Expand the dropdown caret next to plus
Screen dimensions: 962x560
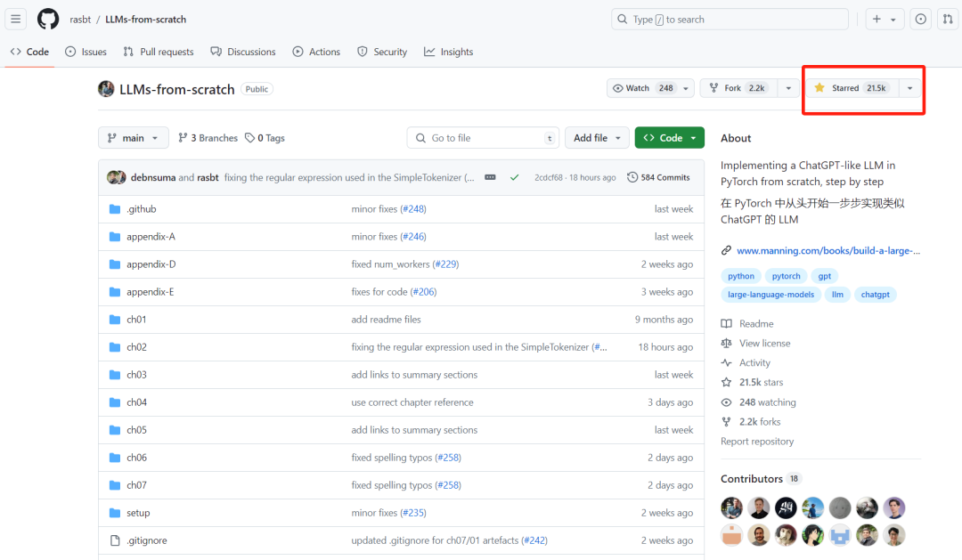(893, 20)
